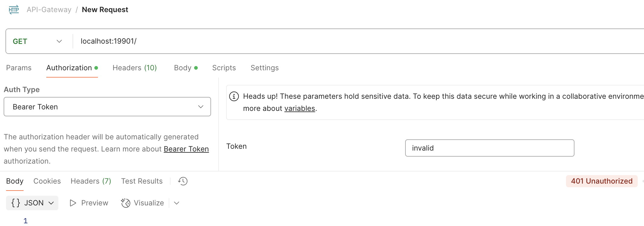Image resolution: width=644 pixels, height=226 pixels.
Task: Open the response Cookies tab
Action: point(47,181)
